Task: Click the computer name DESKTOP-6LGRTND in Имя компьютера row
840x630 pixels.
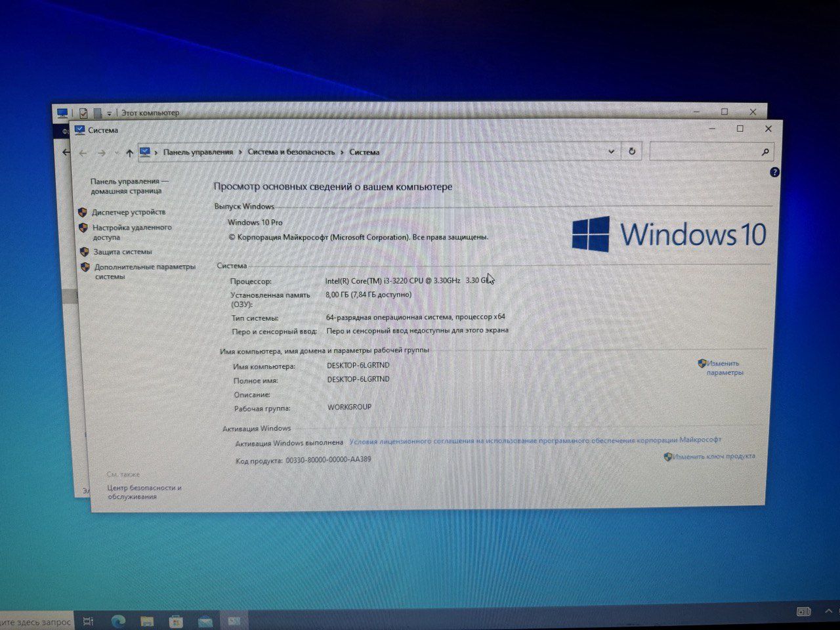Action: point(358,366)
